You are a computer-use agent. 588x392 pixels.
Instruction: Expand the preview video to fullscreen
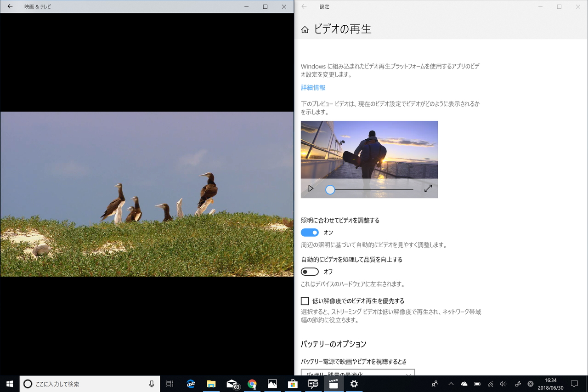[428, 188]
